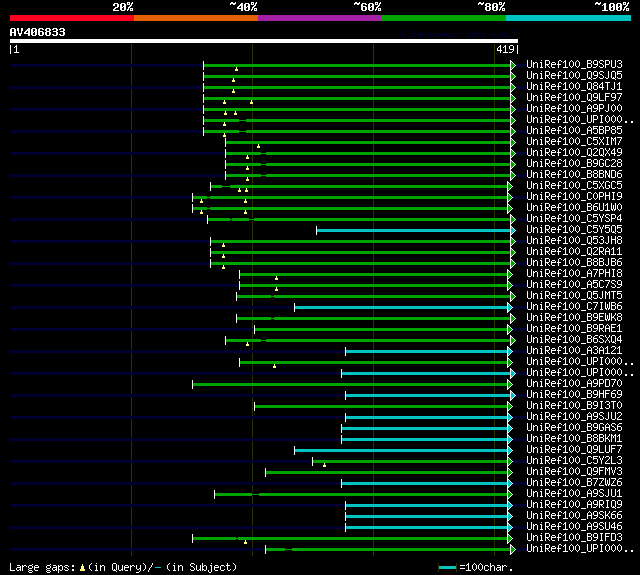The width and height of the screenshot is (640, 575).
Task: Click the arrowhead ending the A9SU46 alignment
Action: (x=510, y=527)
